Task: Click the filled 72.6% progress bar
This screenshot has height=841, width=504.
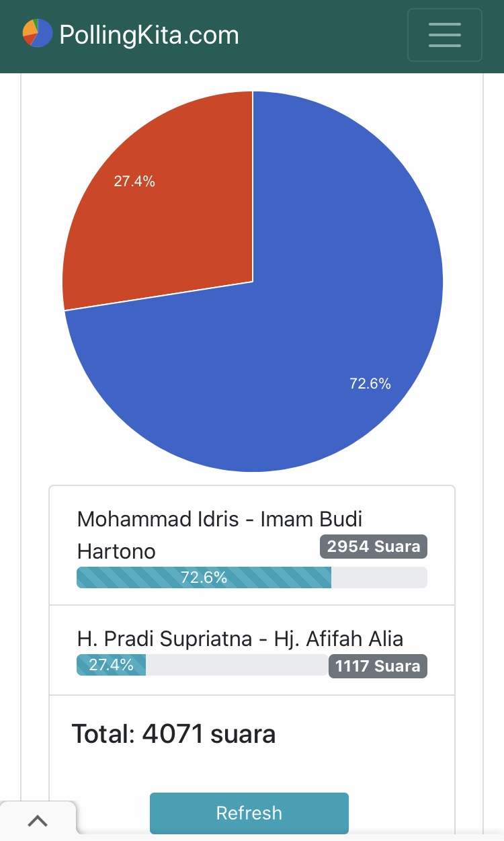Action: 204,577
